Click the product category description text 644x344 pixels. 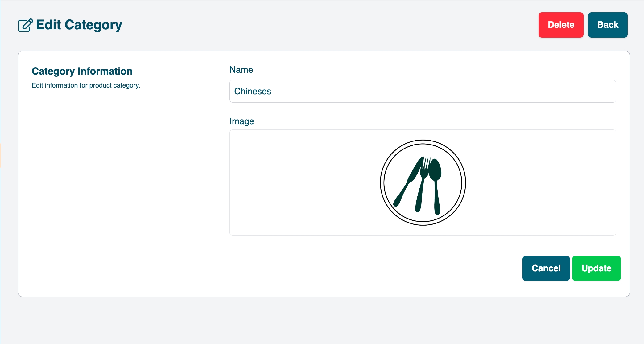click(x=86, y=85)
